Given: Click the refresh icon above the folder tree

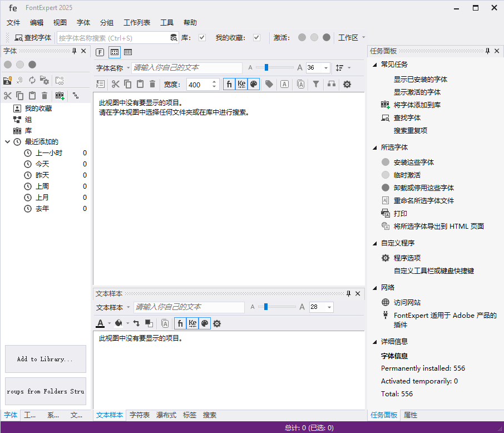Looking at the screenshot, I should [x=32, y=79].
